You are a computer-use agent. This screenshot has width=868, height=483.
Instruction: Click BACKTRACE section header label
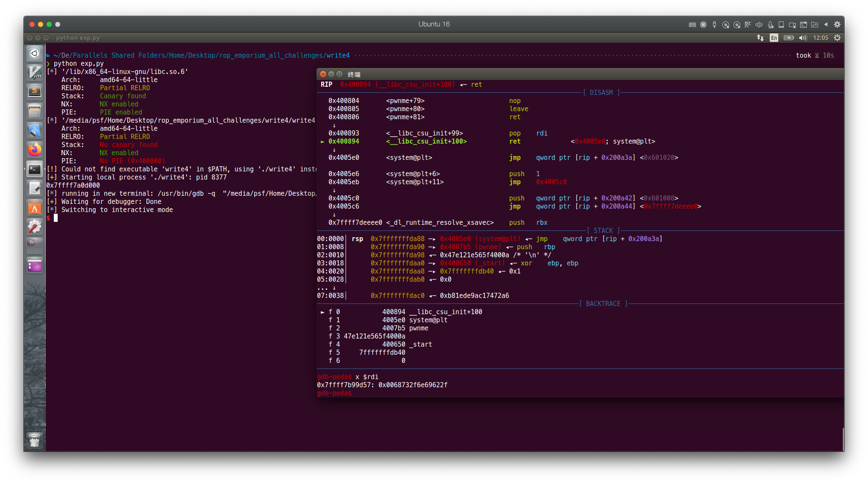[603, 304]
